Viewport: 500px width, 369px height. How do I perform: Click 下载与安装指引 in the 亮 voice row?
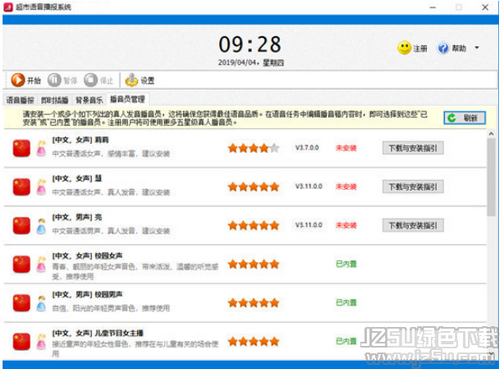pos(413,225)
